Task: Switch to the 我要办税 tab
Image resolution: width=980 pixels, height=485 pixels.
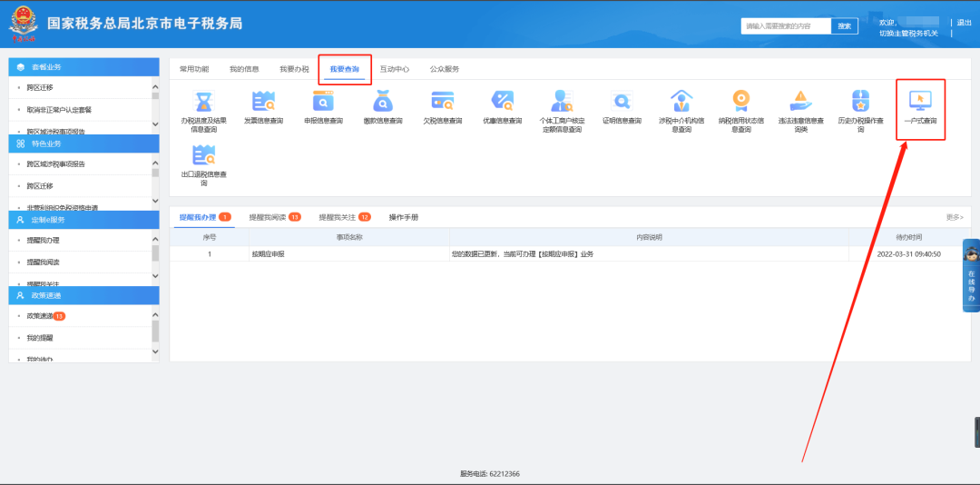Action: 294,69
